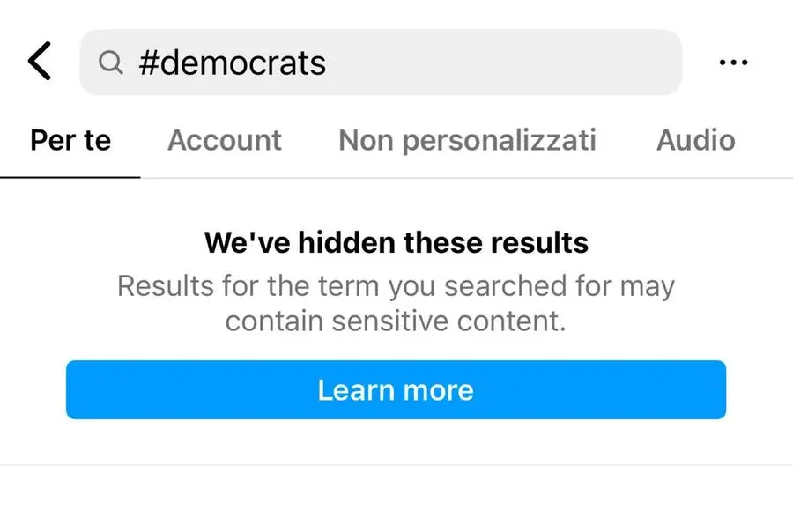The image size is (793, 532).
Task: Click the underline indicator beneath Per te
Action: point(70,176)
